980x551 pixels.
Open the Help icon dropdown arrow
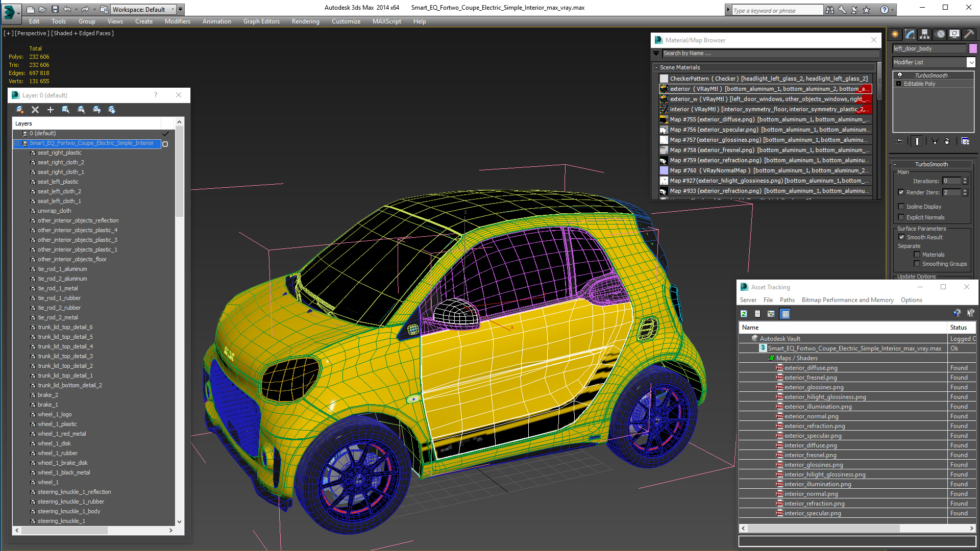(892, 10)
